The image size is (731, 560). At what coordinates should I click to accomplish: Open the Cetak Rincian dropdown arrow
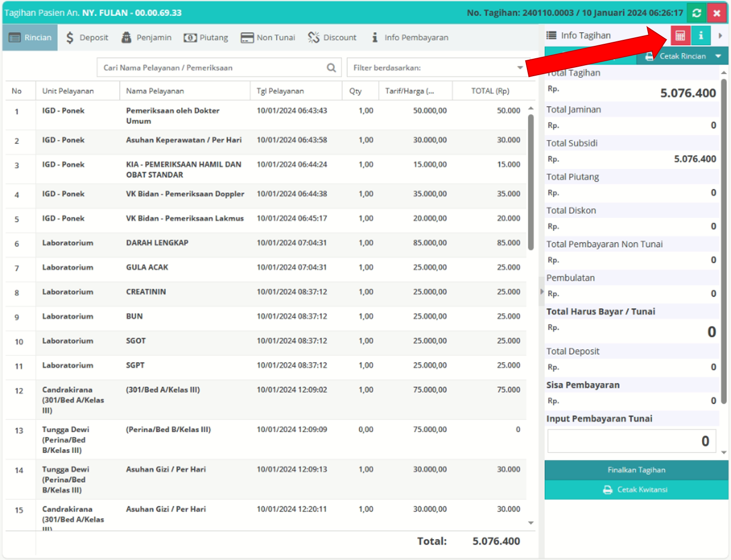tap(718, 56)
